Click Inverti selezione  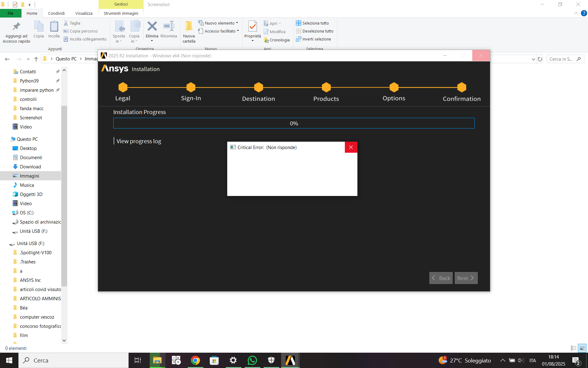tap(313, 39)
